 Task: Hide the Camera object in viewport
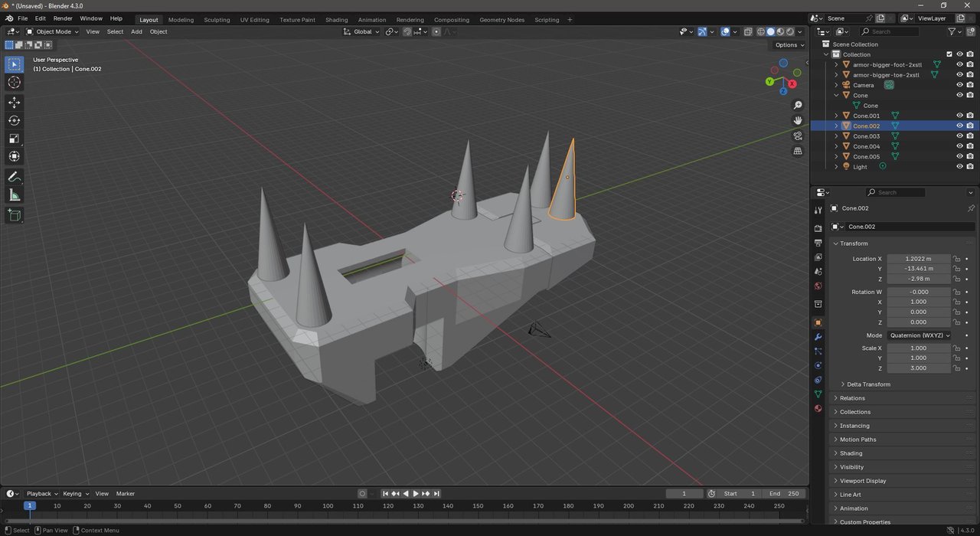click(x=959, y=85)
